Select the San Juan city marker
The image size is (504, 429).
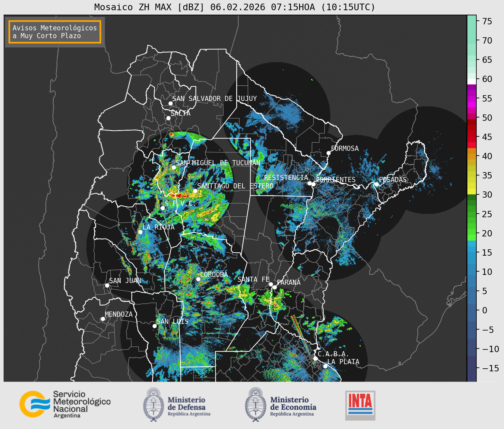[x=107, y=285]
